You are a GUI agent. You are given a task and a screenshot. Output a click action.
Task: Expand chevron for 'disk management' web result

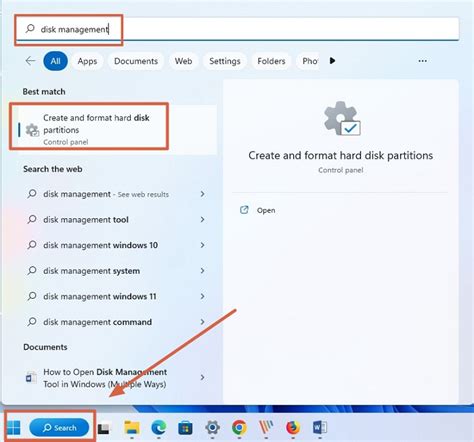[202, 194]
